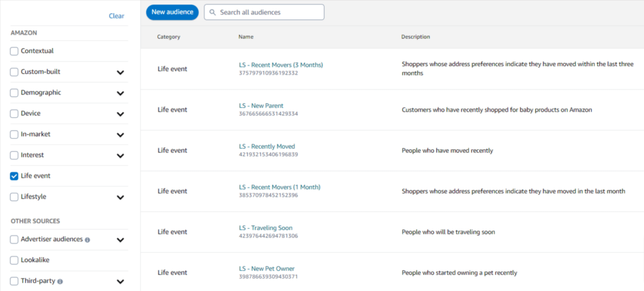
Task: Uncheck the Life event checkbox
Action: coord(14,176)
